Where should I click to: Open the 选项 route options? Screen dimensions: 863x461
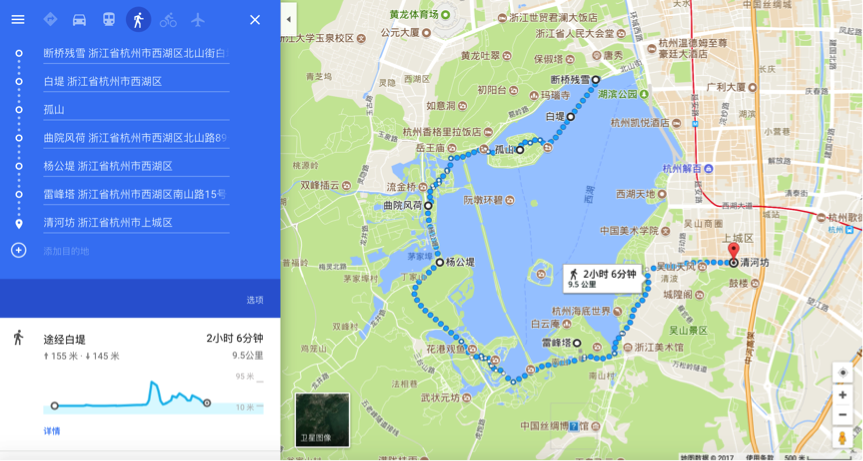coord(255,300)
